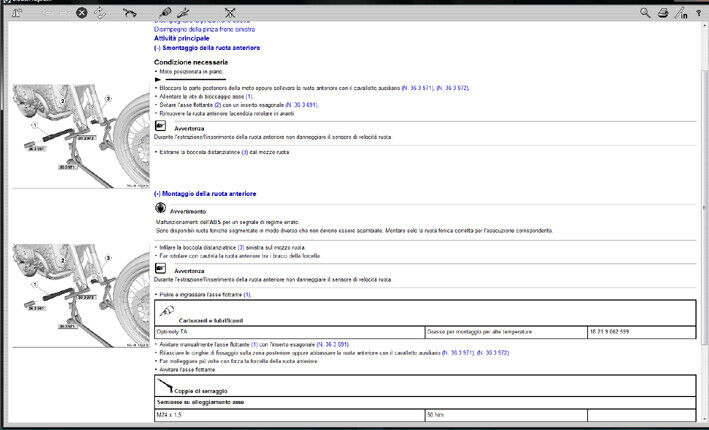Click the crossed tools icon in toolbar
709x430 pixels.
[231, 13]
